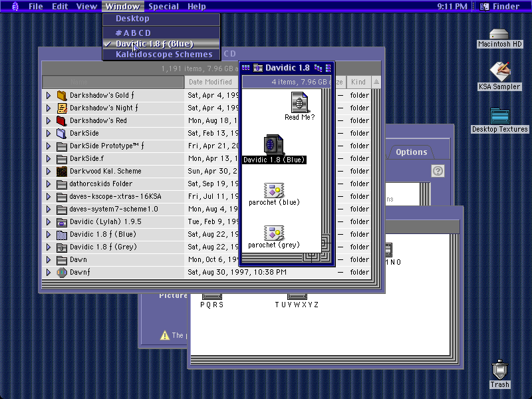Open the File menu
Screen dimensions: 532x399
click(x=36, y=7)
